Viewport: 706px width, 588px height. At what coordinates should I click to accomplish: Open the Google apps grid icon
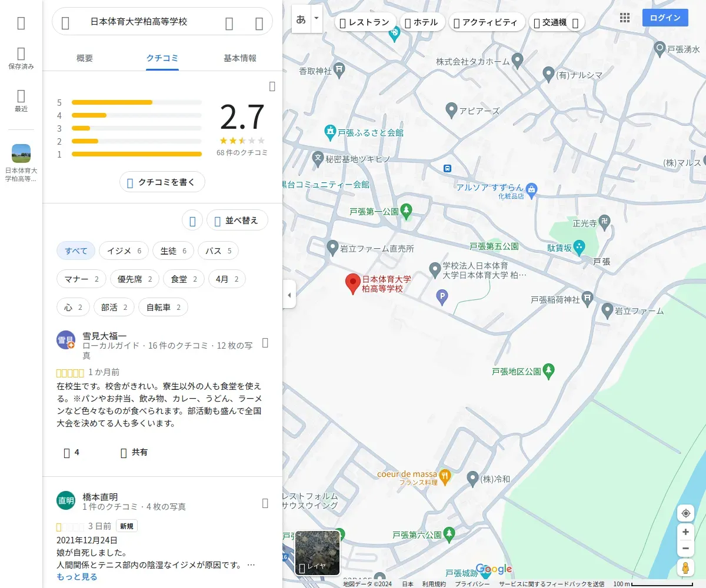pyautogui.click(x=625, y=18)
